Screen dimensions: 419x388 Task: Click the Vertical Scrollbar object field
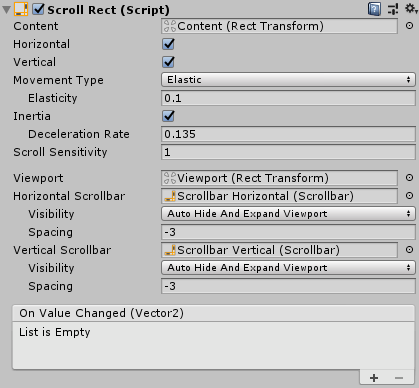click(x=279, y=250)
